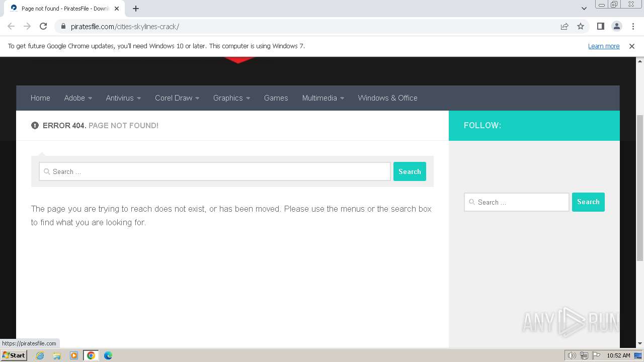Launch Internet Explorer from the taskbar

(x=40, y=355)
